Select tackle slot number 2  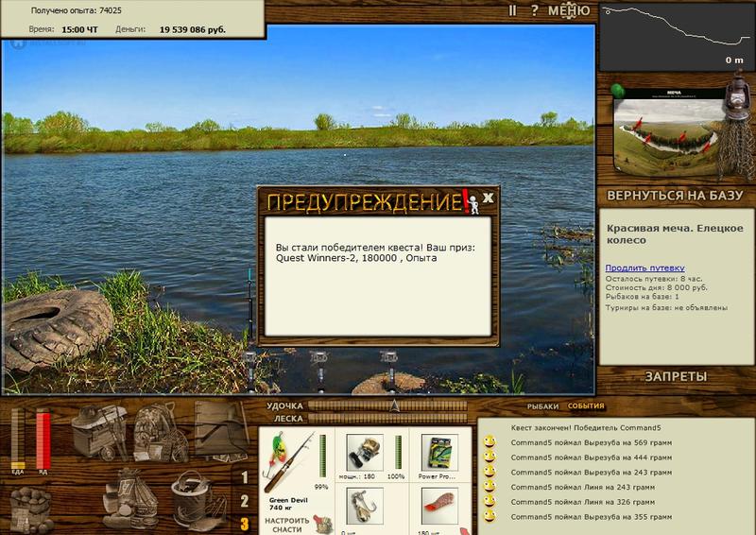click(x=245, y=501)
